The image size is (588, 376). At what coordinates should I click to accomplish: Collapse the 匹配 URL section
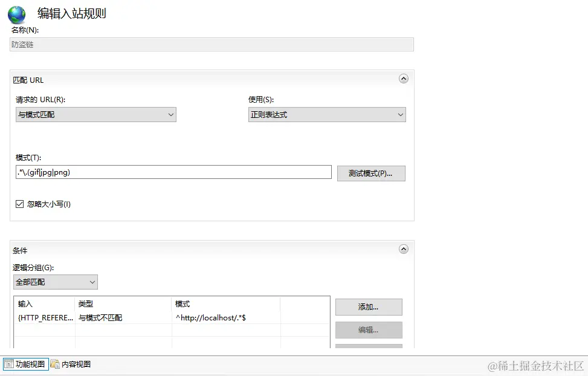click(404, 79)
